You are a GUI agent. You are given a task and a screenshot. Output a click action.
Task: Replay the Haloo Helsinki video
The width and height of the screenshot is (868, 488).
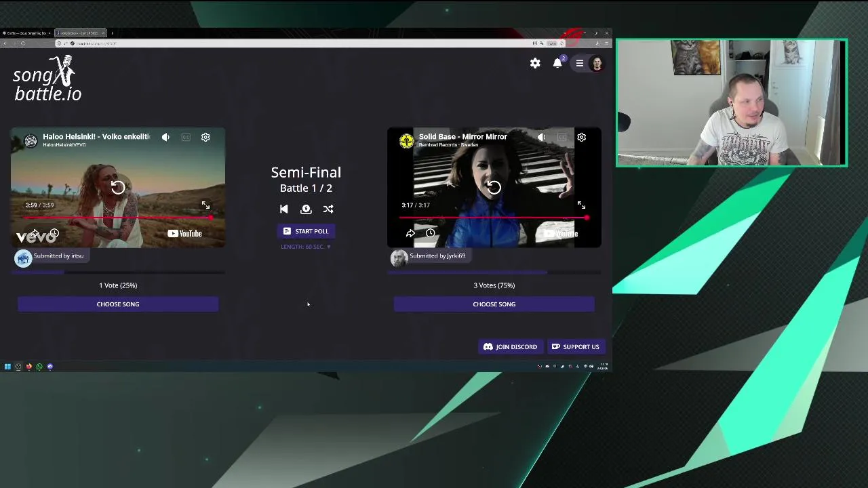(118, 188)
